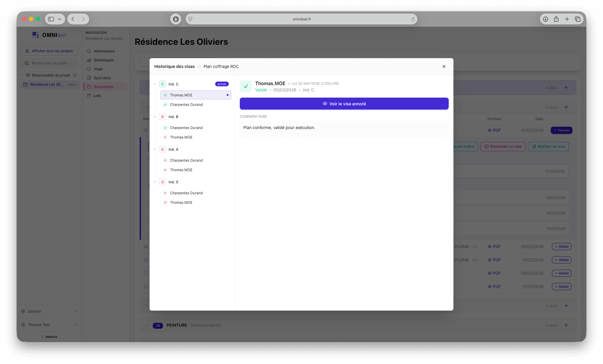The height and width of the screenshot is (364, 603).
Task: Select rejected Thomas.MOE visa under Ind. B
Action: coord(181,137)
